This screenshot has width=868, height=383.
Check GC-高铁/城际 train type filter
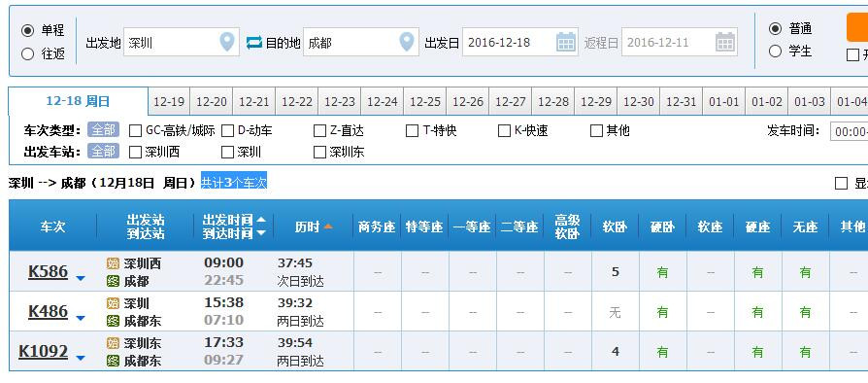coord(136,131)
